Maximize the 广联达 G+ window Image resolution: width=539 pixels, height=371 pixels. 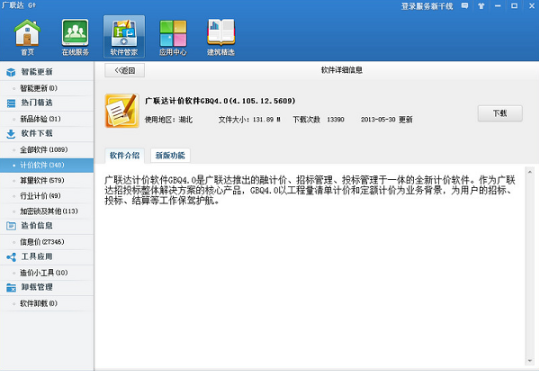click(x=514, y=6)
